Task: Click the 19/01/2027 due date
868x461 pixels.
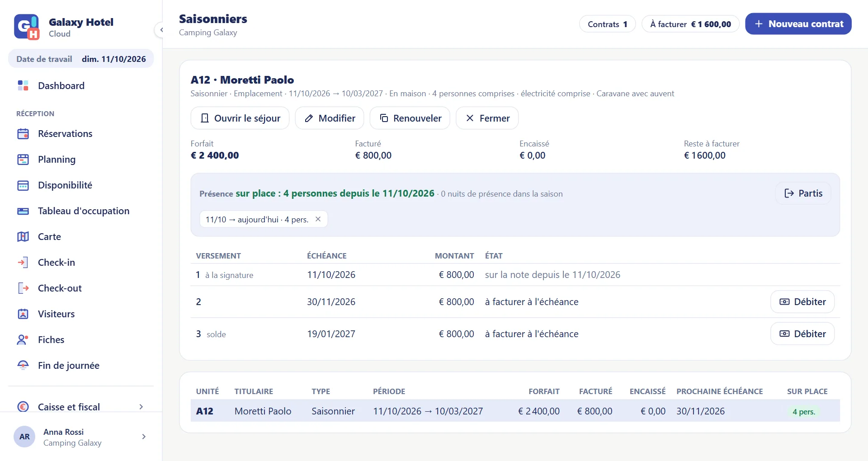Action: tap(331, 334)
